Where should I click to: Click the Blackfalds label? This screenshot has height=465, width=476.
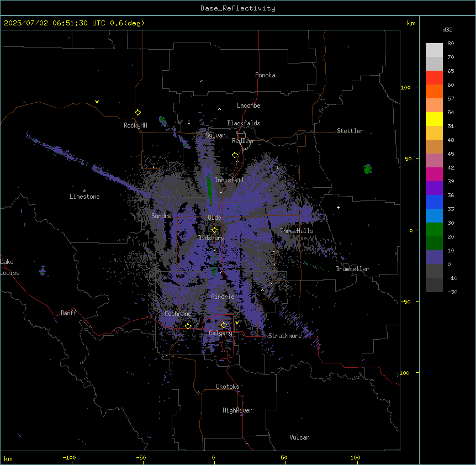pyautogui.click(x=244, y=123)
